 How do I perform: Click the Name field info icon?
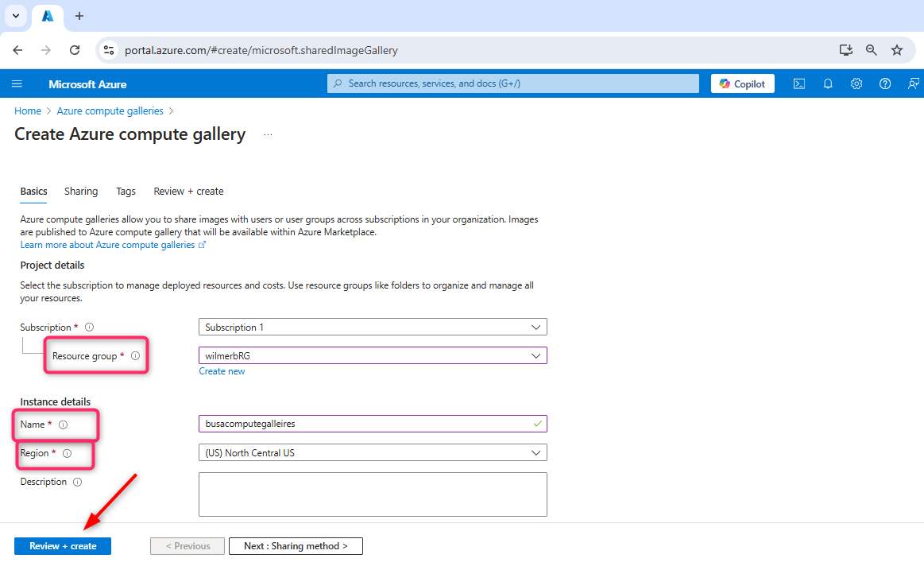click(x=63, y=424)
